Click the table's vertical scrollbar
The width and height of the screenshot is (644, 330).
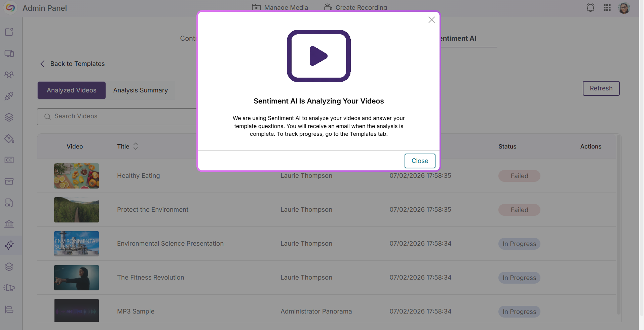pos(618,224)
